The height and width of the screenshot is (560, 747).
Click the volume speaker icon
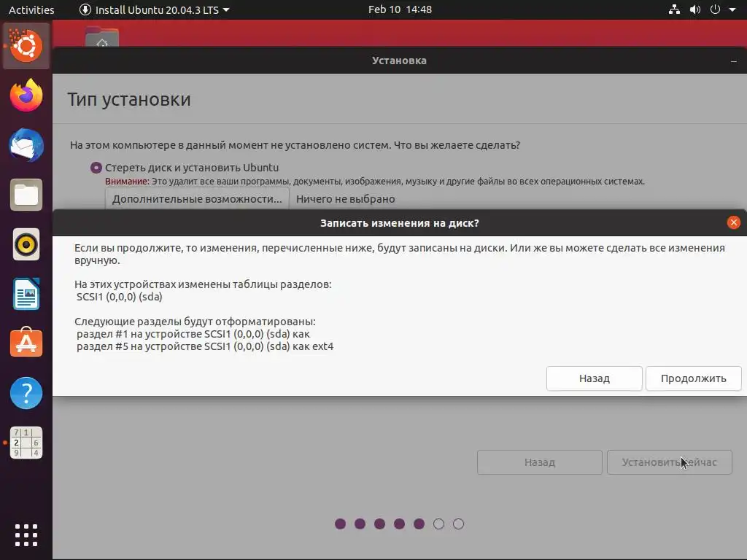click(695, 9)
